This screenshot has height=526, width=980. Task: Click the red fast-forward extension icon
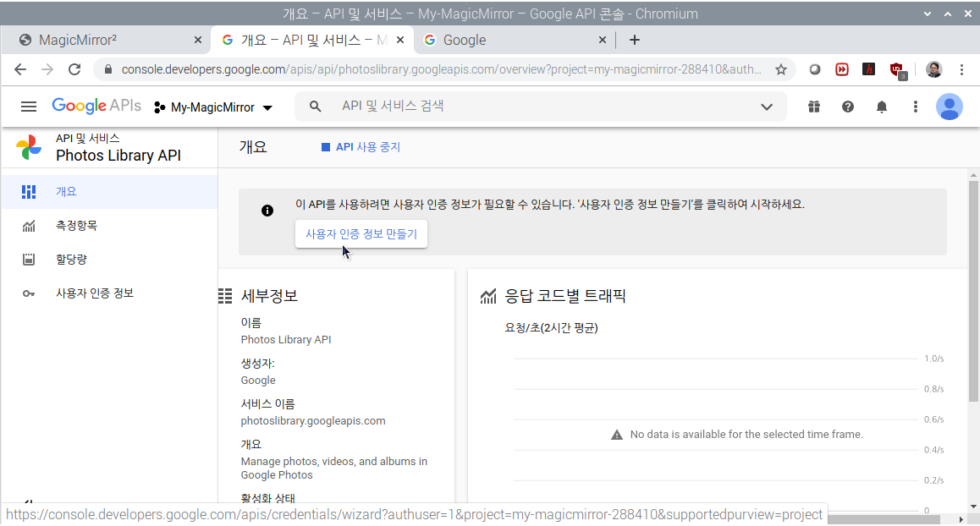click(842, 69)
